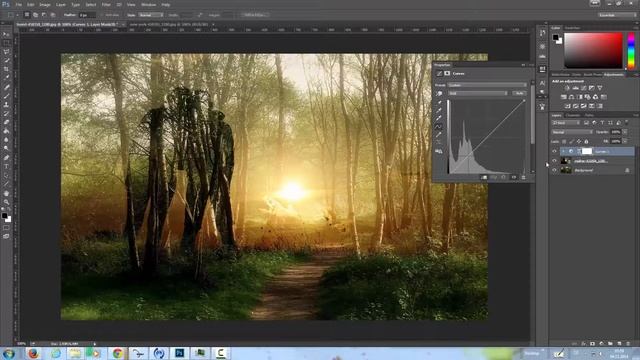Click the hue slider strip
The height and width of the screenshot is (360, 640).
tap(631, 51)
